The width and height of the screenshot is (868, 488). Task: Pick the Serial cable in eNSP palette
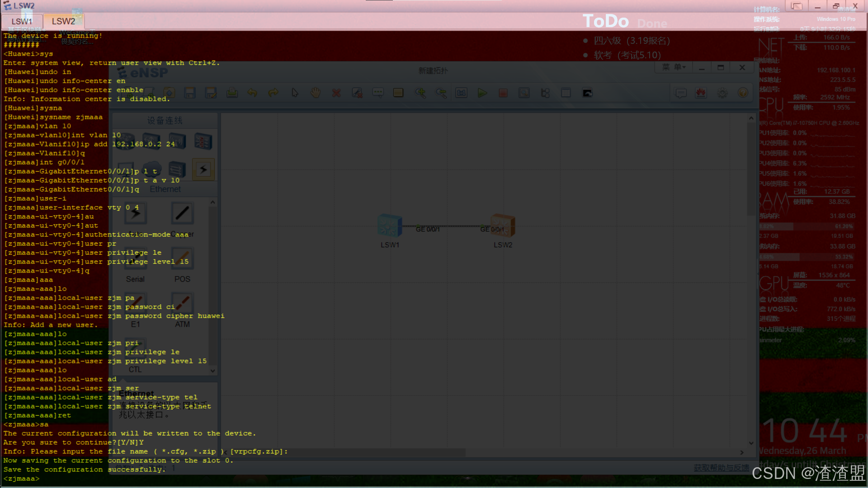pyautogui.click(x=136, y=258)
